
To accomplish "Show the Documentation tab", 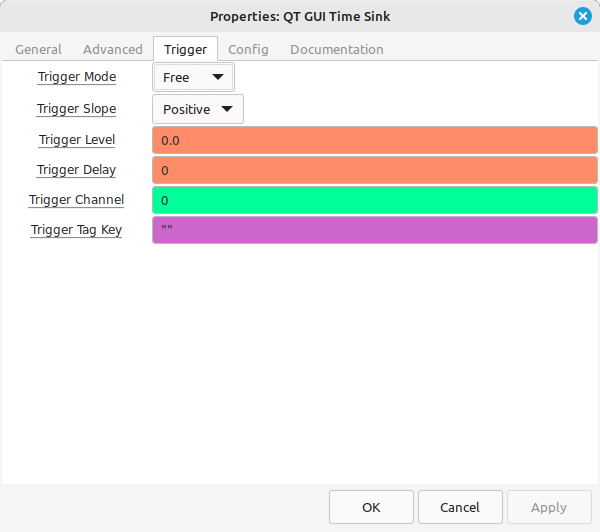I will pos(337,49).
